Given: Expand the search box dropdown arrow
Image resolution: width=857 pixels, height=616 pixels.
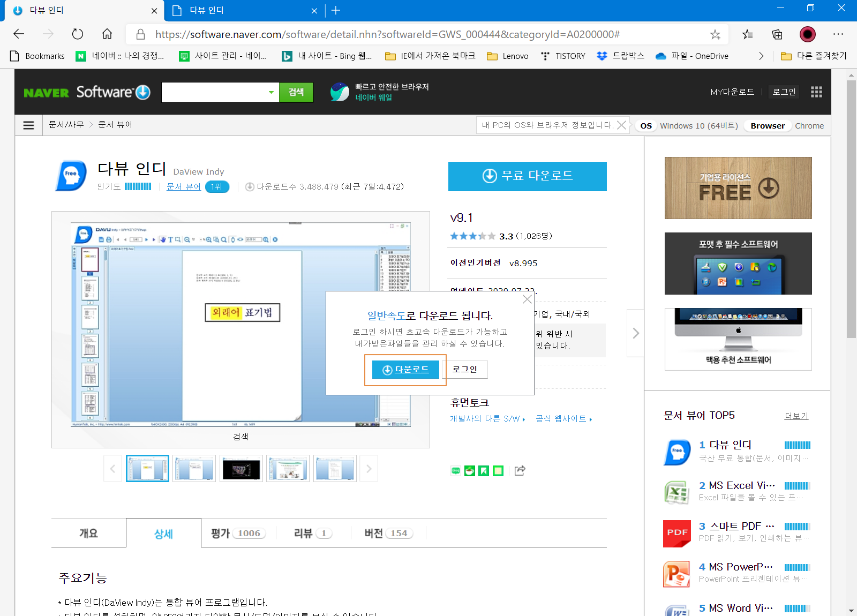Looking at the screenshot, I should coord(271,92).
